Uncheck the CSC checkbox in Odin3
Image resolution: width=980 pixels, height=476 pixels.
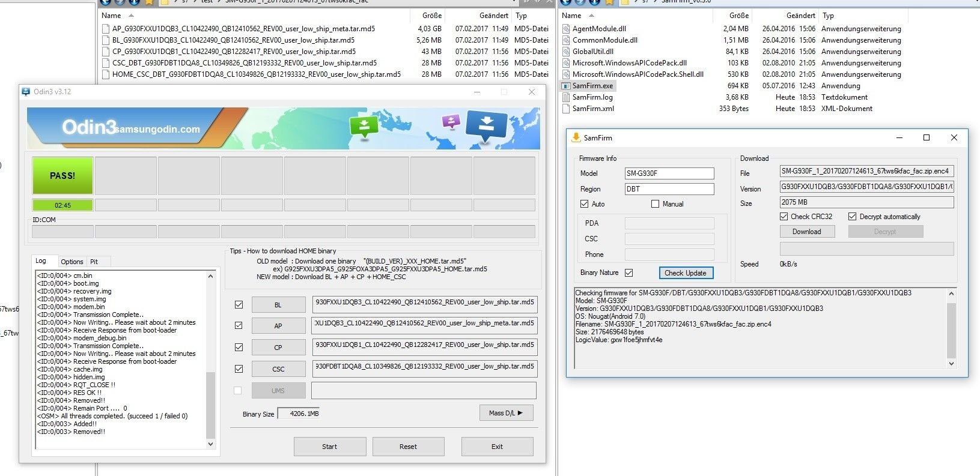(239, 369)
